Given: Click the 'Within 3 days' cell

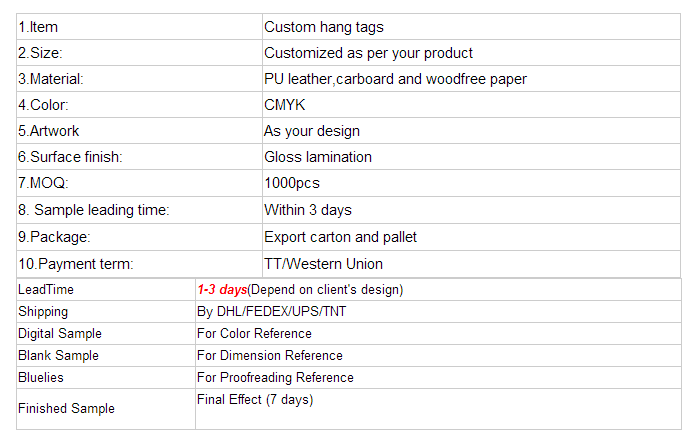Looking at the screenshot, I should [x=471, y=210].
